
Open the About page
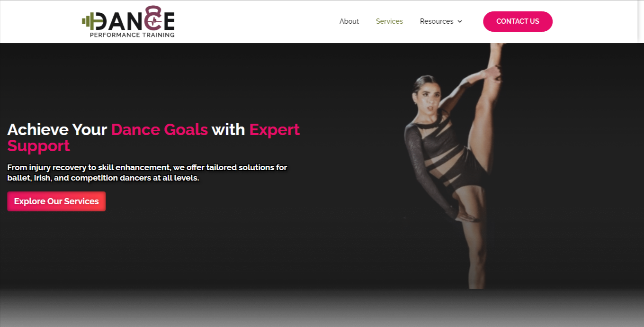[x=349, y=21]
